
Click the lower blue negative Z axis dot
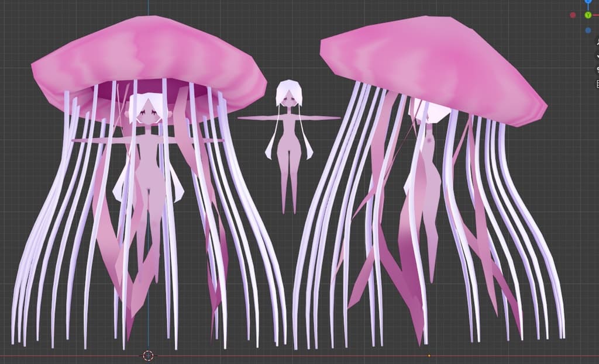click(x=588, y=30)
